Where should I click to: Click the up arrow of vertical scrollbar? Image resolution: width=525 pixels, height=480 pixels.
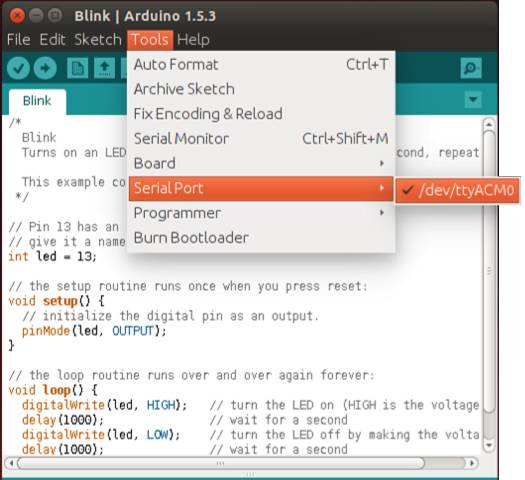point(489,125)
